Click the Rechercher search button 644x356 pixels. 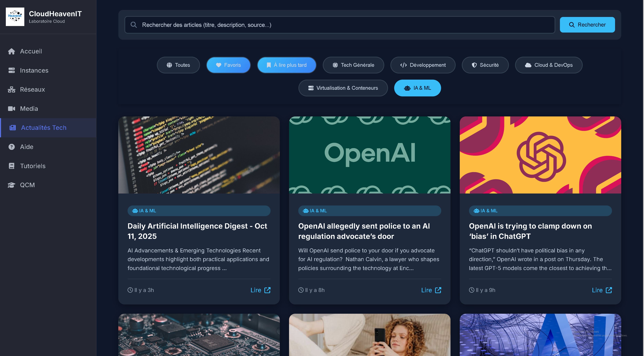(x=587, y=25)
